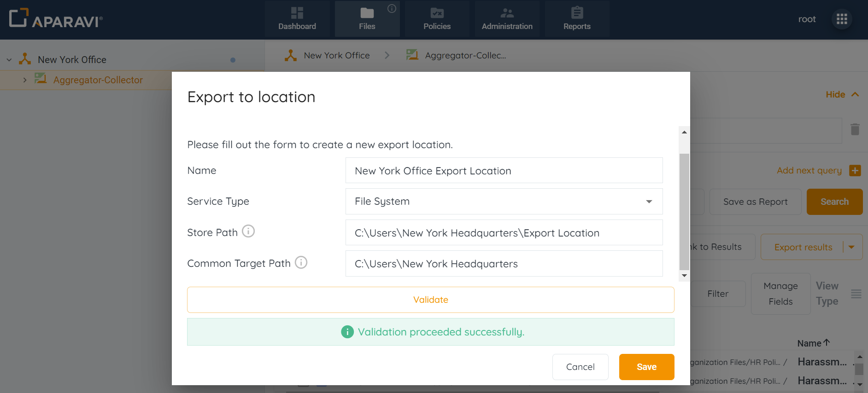Save the export location

point(646,367)
